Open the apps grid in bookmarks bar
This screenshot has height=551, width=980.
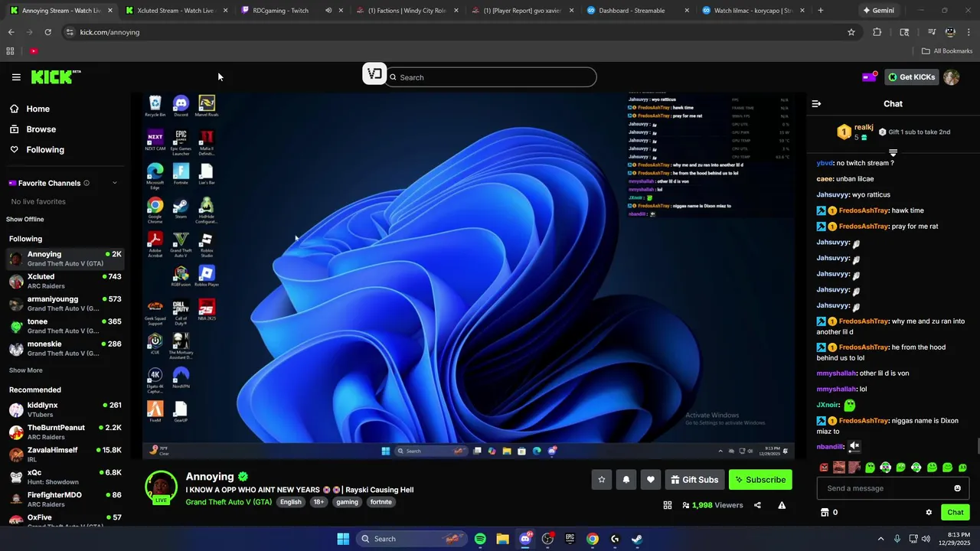click(x=10, y=51)
